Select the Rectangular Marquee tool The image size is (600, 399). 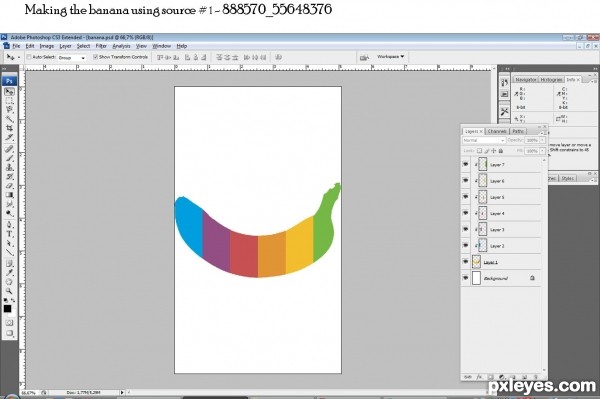9,101
